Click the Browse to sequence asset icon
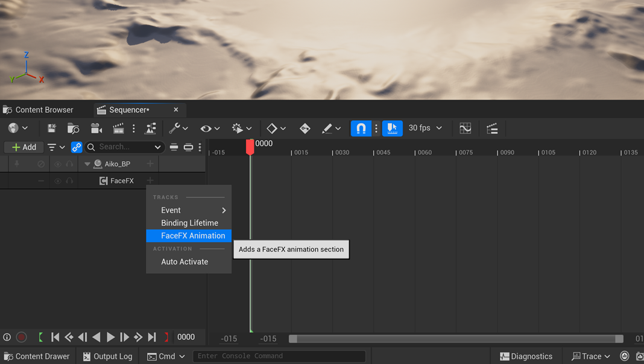Image resolution: width=644 pixels, height=364 pixels. pyautogui.click(x=73, y=129)
